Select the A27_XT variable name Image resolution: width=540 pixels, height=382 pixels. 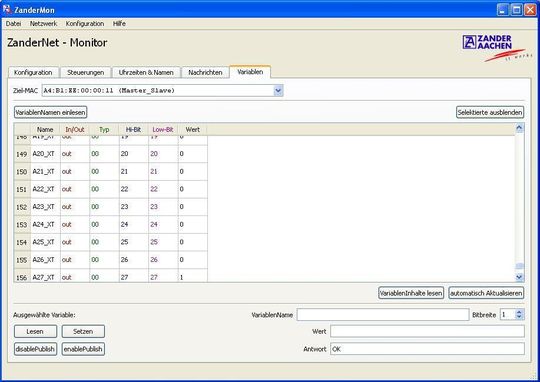click(x=43, y=277)
